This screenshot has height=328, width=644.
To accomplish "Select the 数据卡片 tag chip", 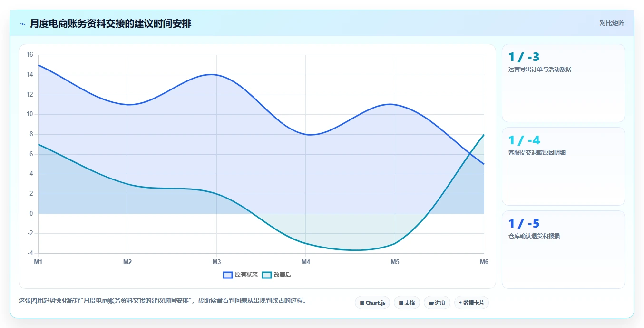I will point(471,303).
